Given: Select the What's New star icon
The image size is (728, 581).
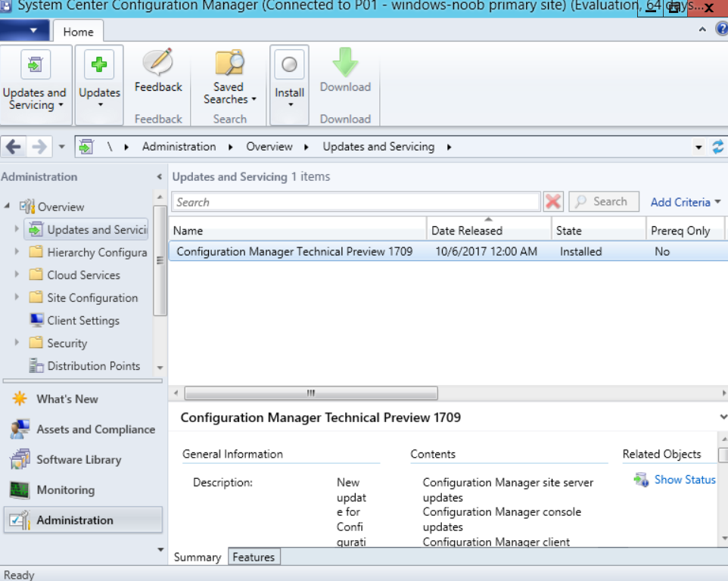Looking at the screenshot, I should coord(20,399).
